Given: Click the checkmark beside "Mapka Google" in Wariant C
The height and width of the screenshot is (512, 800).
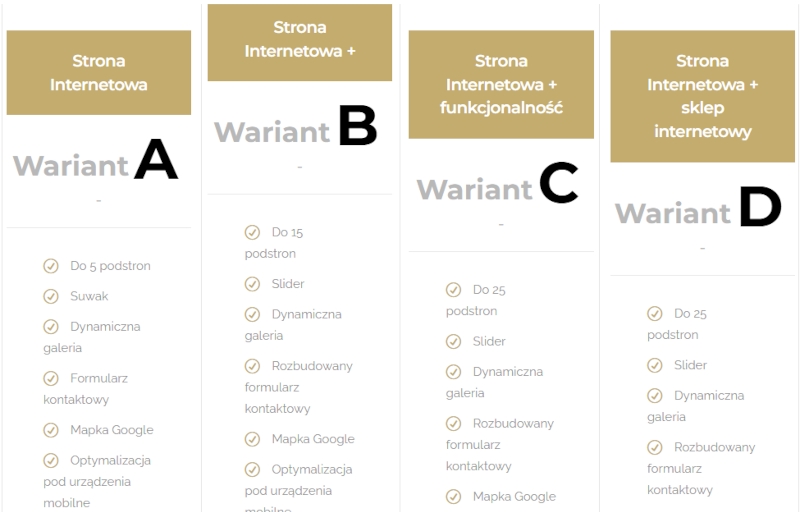Looking at the screenshot, I should 453,496.
